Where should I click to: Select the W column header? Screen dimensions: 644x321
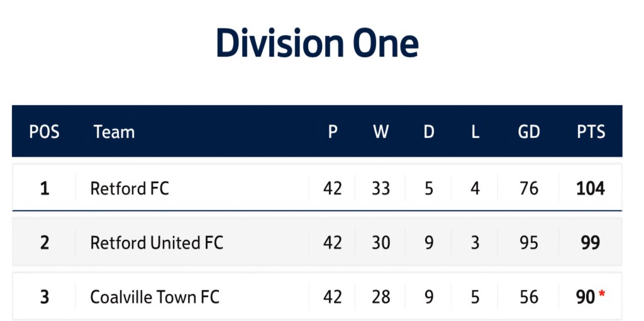point(380,132)
